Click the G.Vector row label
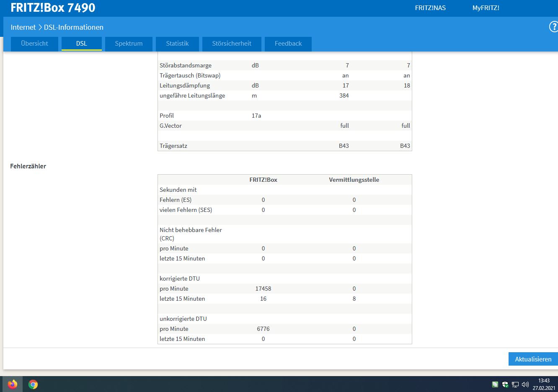This screenshot has height=392, width=558. 170,126
